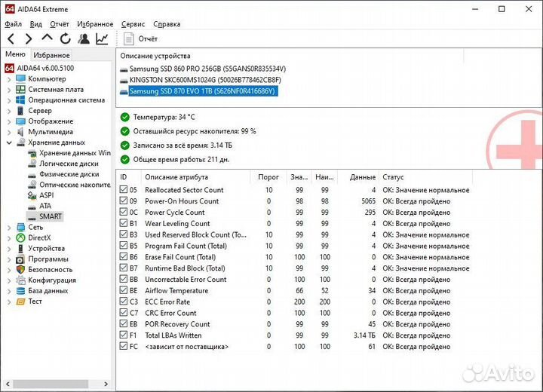Viewport: 543px width, 392px height.
Task: Open the graph chart icon in toolbar
Action: [102, 38]
